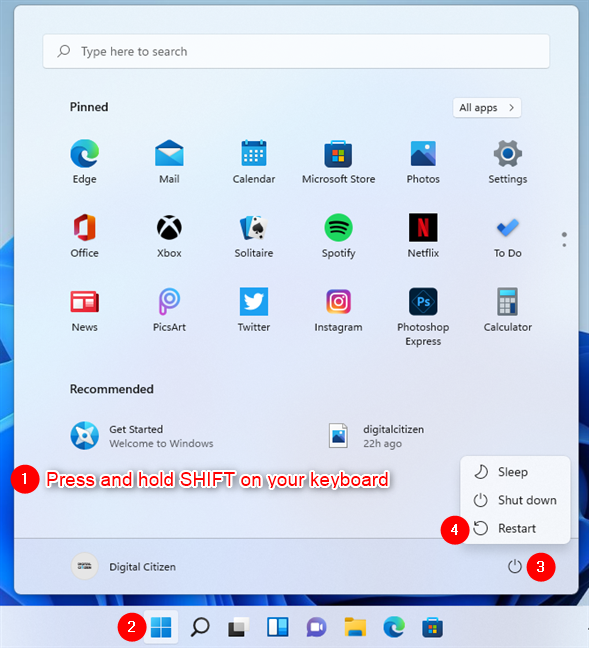Launch Netflix from pinned apps
Screen dimensions: 589x648
tap(423, 236)
